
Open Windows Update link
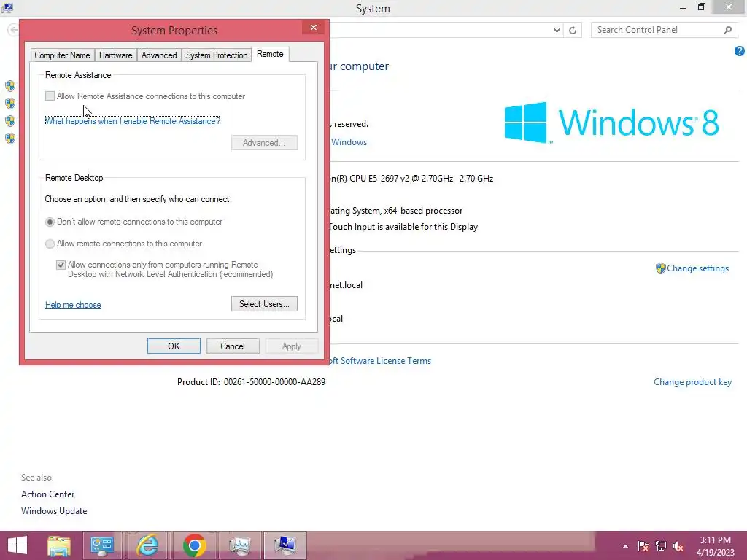(x=54, y=511)
